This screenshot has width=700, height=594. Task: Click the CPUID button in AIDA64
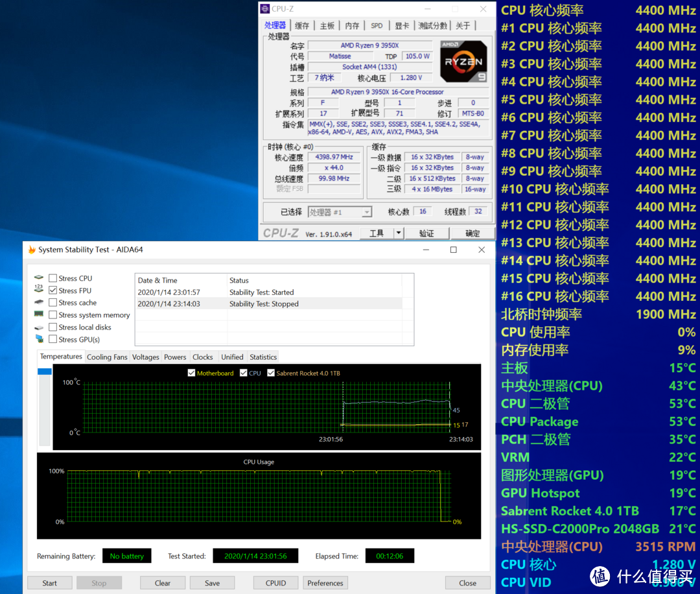click(276, 583)
